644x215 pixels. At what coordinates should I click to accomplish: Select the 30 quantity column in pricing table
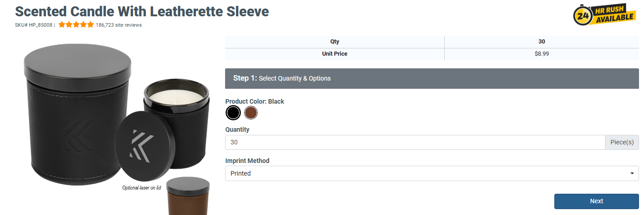[542, 42]
